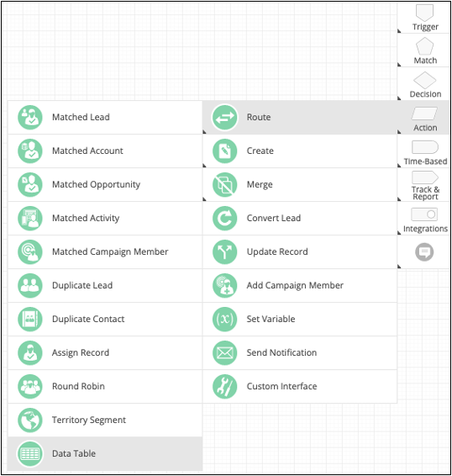Expand the Decision node category
The height and width of the screenshot is (476, 452).
click(424, 84)
